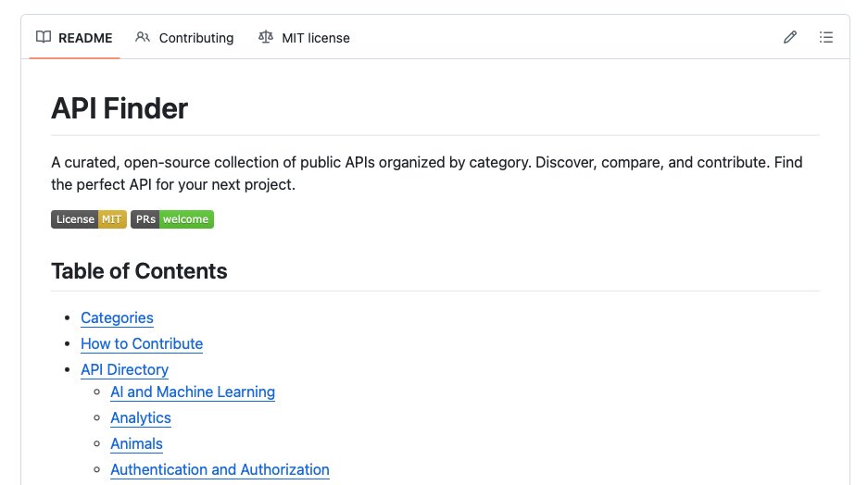This screenshot has height=485, width=868.
Task: Open Authentication and Authorization link
Action: click(220, 470)
